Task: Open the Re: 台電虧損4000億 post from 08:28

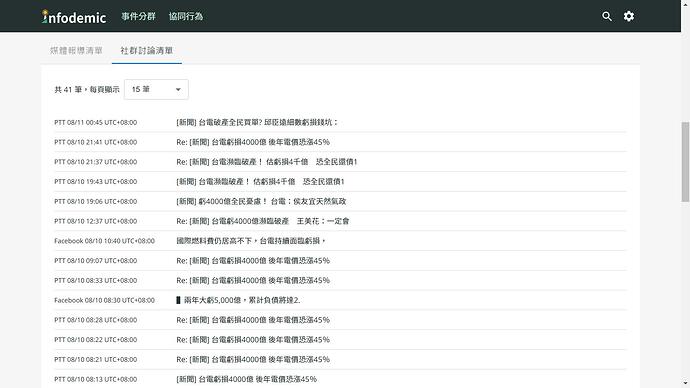Action: 253,320
